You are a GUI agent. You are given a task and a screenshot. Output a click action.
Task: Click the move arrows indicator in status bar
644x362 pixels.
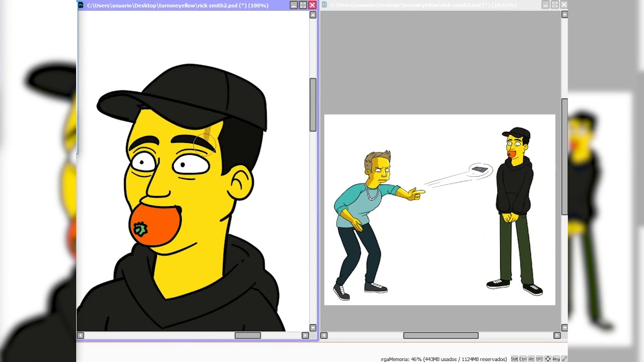point(548,359)
